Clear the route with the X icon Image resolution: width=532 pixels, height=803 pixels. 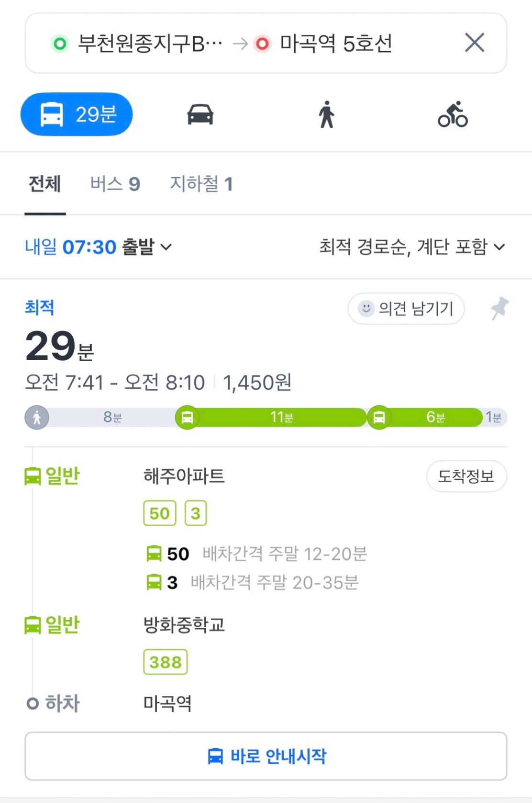tap(475, 43)
